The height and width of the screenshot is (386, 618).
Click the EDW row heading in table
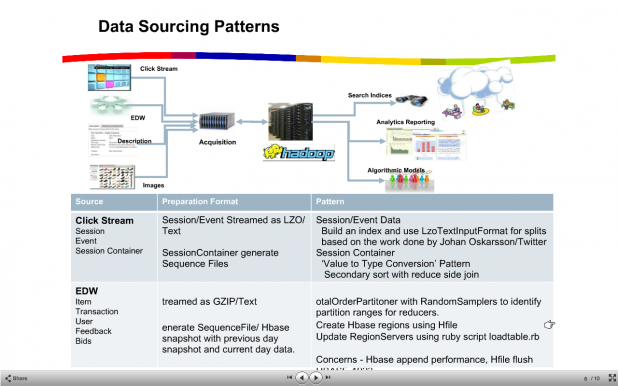coord(87,291)
